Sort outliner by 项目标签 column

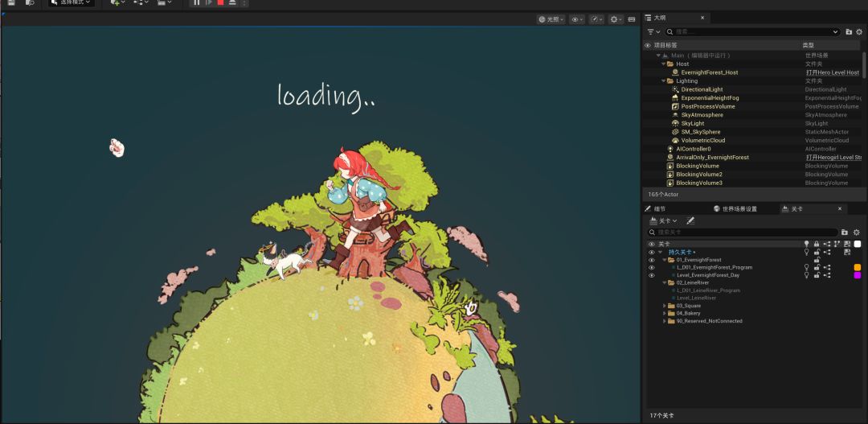point(665,45)
